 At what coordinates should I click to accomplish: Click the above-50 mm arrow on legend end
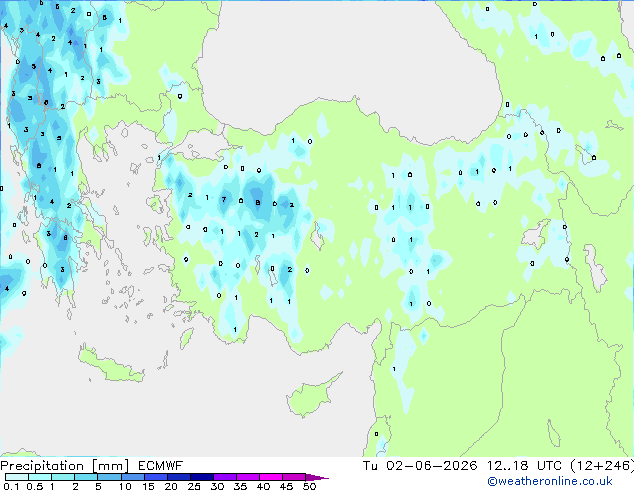(x=315, y=477)
